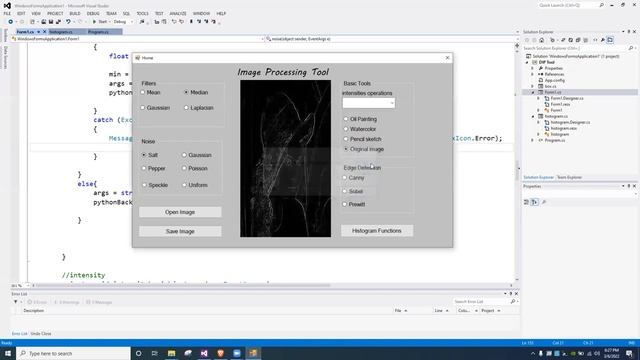The width and height of the screenshot is (640, 360).
Task: Click the Zoom app taskbar icon
Action: pyautogui.click(x=237, y=353)
